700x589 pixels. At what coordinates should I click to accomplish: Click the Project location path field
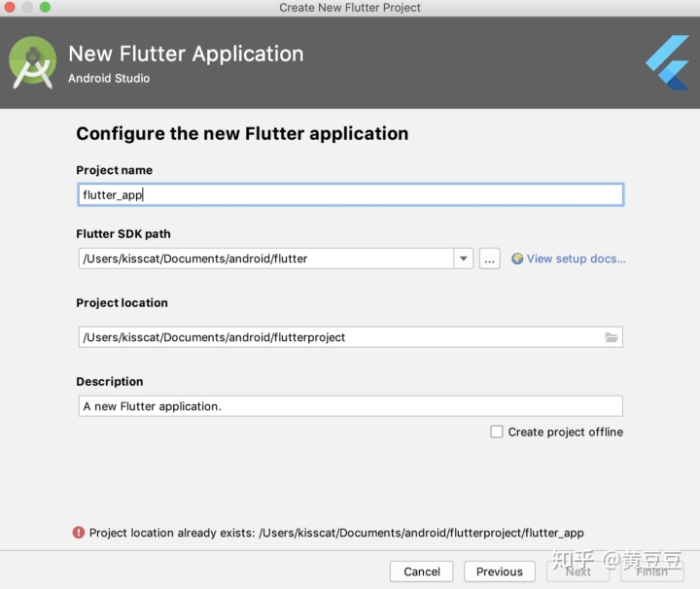pos(340,337)
